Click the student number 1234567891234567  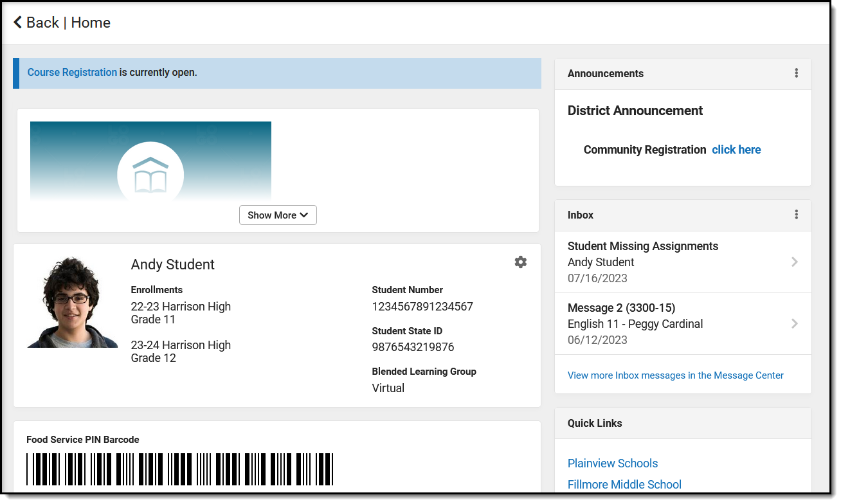[x=422, y=307]
